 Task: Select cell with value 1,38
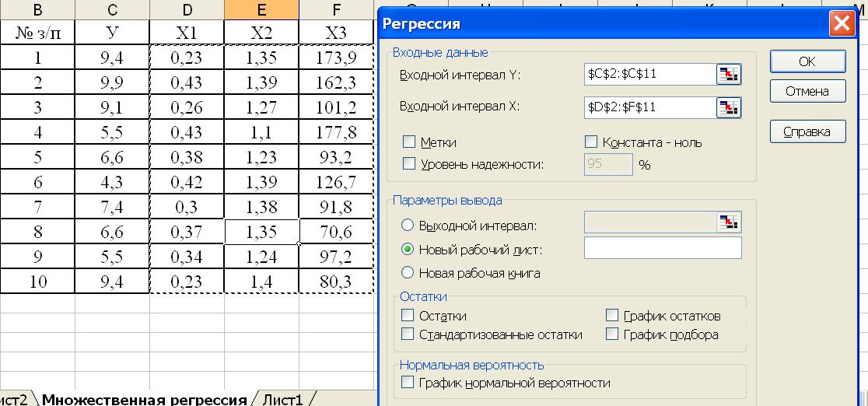point(261,207)
